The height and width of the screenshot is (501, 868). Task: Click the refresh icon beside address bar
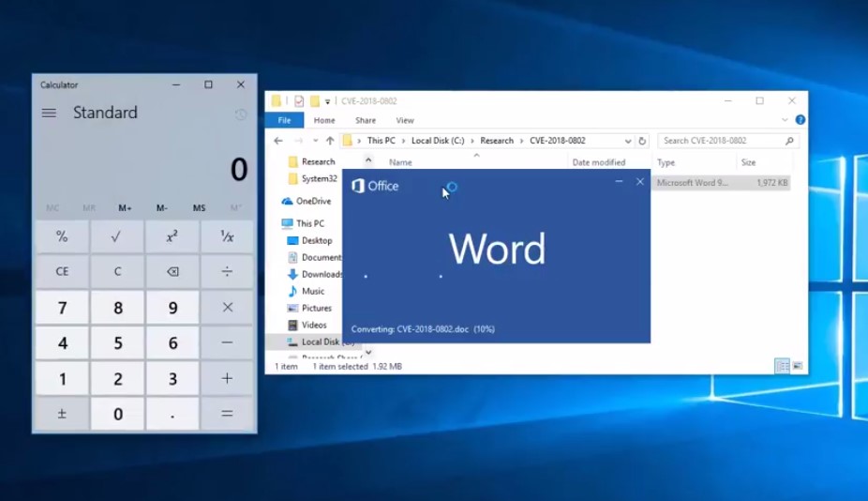642,141
